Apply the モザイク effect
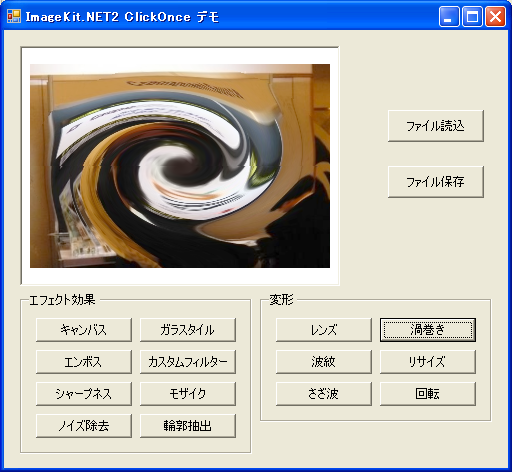This screenshot has height=472, width=512. click(188, 394)
